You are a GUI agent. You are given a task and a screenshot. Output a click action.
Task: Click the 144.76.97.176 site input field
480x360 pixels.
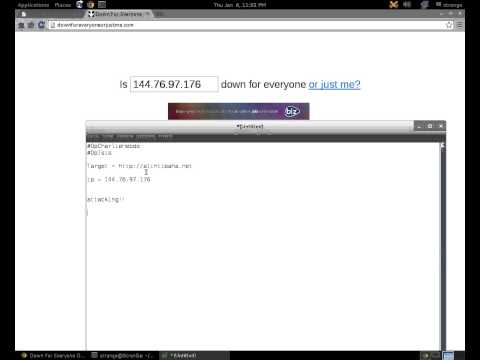tap(174, 84)
